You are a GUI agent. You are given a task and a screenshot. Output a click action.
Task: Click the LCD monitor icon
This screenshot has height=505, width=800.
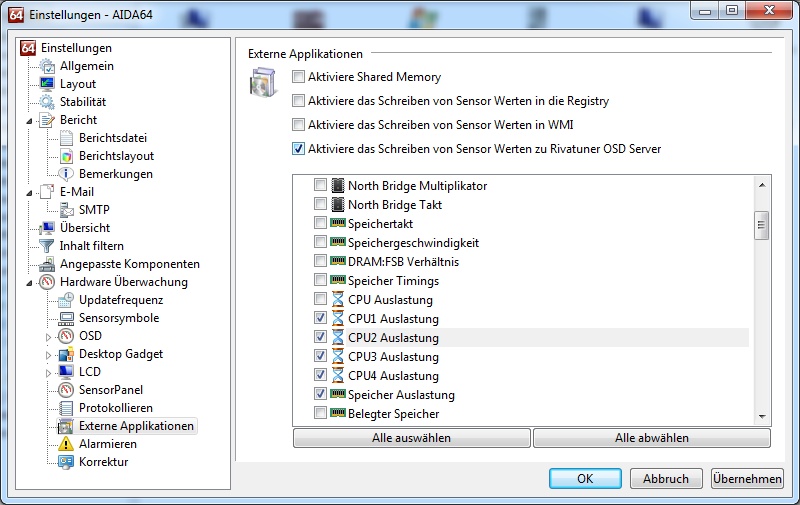66,372
